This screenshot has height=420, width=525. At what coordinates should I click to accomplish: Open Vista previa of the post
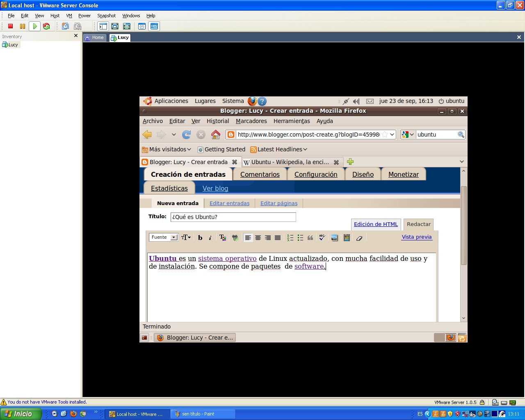click(x=417, y=237)
